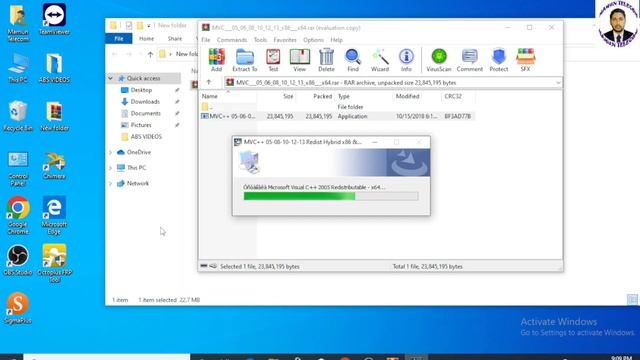Viewport: 640px width, 360px height.
Task: Expand the This PC tree node
Action: pos(111,168)
